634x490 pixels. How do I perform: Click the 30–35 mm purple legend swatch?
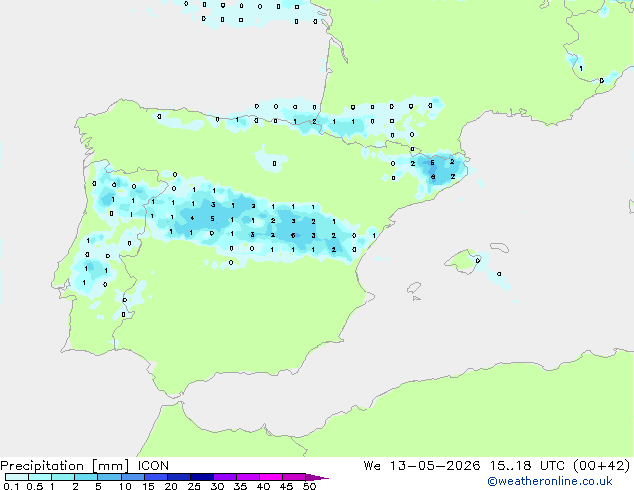(225, 477)
